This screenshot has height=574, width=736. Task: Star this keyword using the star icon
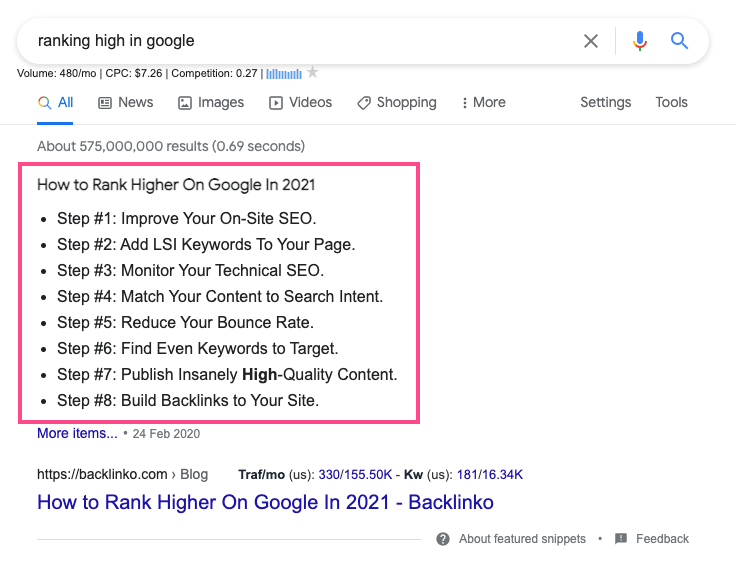[x=313, y=72]
